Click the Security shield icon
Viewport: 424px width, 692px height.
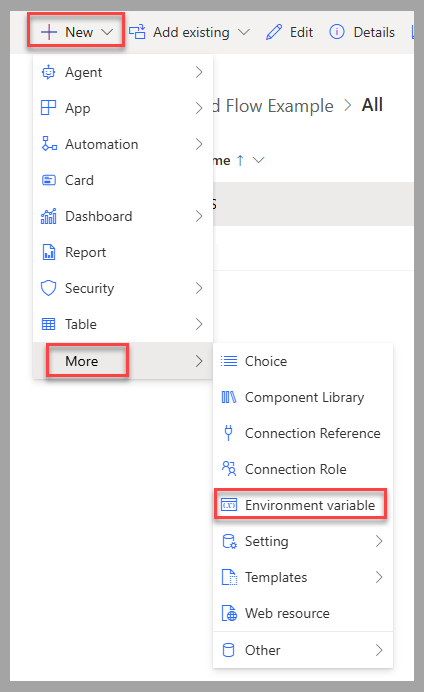pyautogui.click(x=49, y=288)
